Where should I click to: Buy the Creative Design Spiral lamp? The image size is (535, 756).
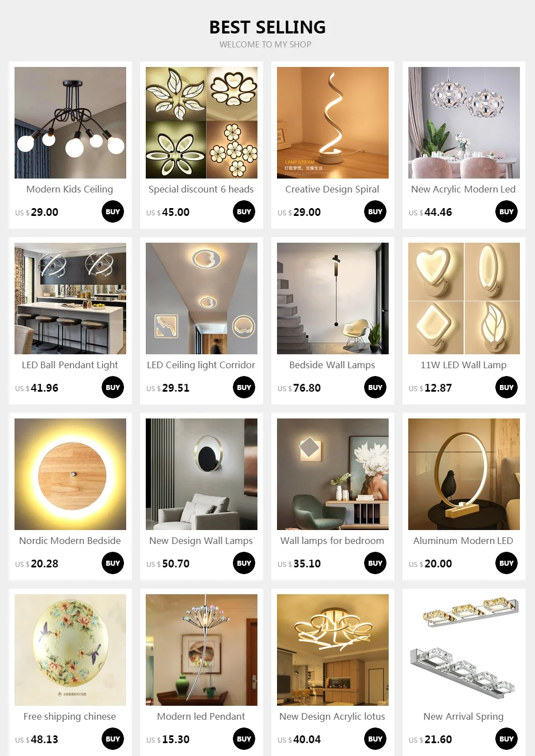coord(375,211)
